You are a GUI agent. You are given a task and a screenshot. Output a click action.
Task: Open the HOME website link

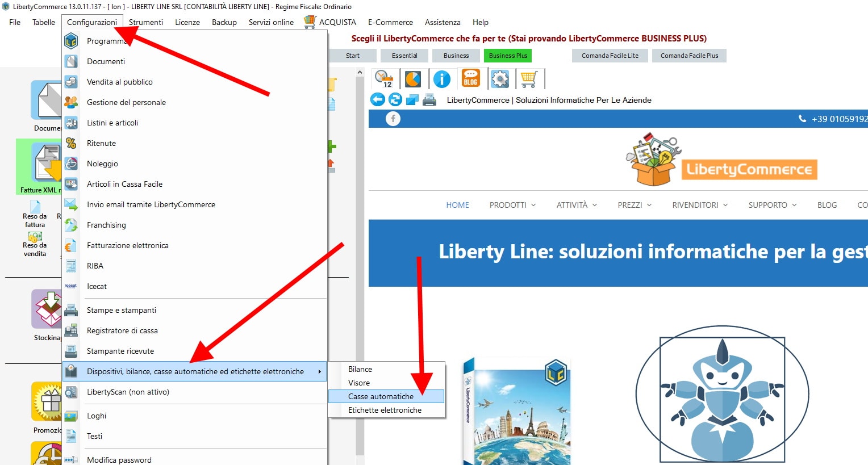[x=457, y=205]
